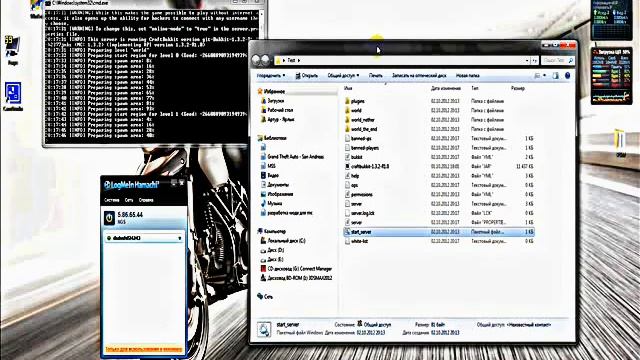Screen dimensions: 640x360
Task: Click the orange banner link in Hamachi
Action: (x=144, y=349)
